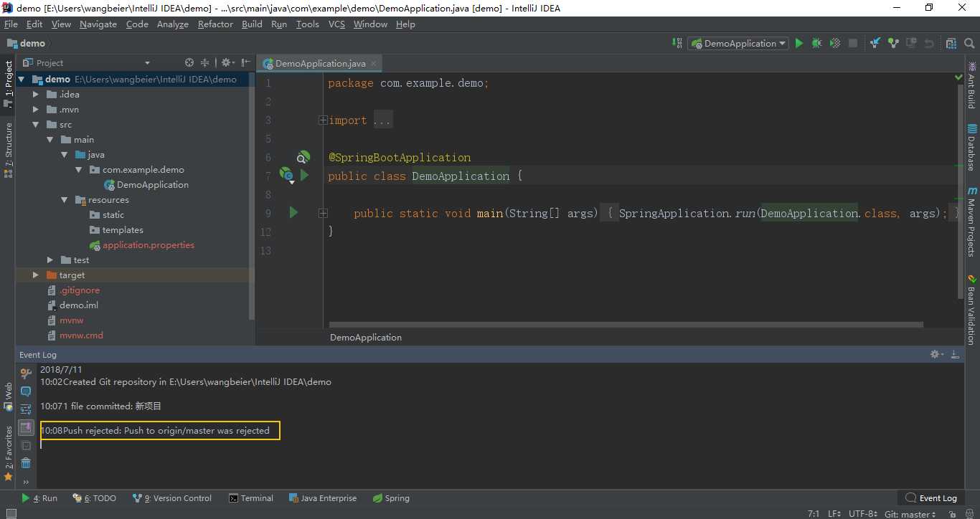Toggle scroll to end in Event Log
This screenshot has width=980, height=519.
26,428
